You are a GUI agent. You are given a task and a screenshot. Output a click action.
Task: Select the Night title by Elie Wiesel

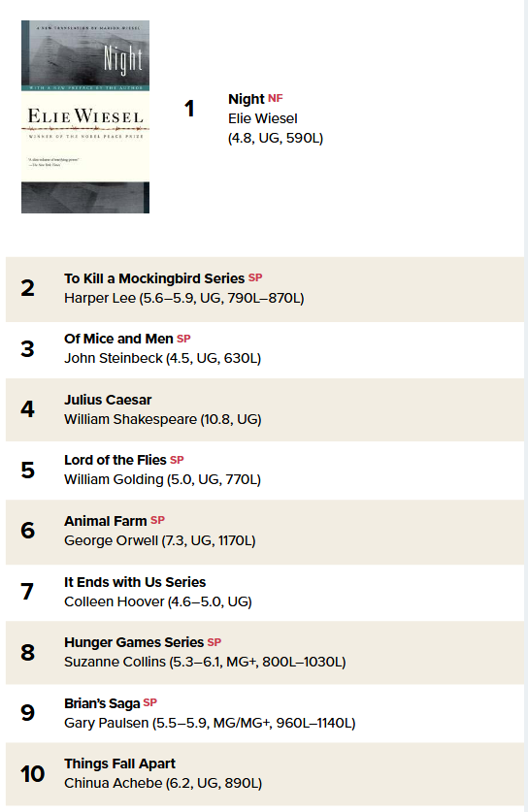(247, 99)
